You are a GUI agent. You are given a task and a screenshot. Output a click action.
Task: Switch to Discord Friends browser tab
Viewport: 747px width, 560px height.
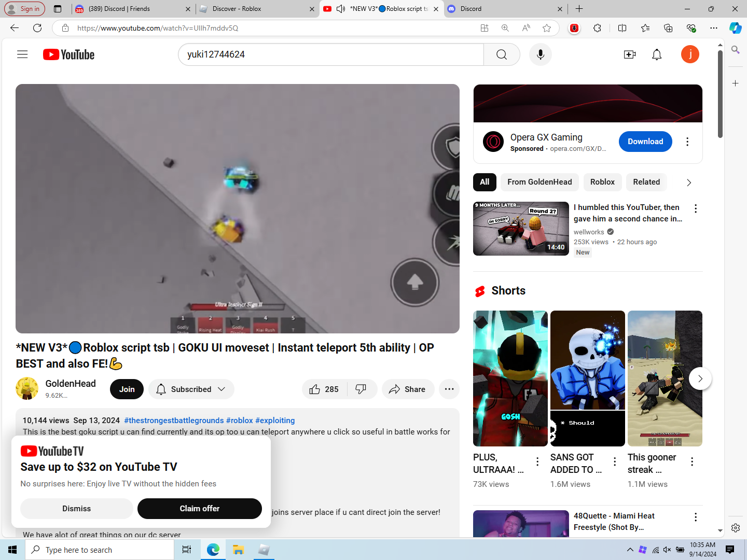(133, 9)
